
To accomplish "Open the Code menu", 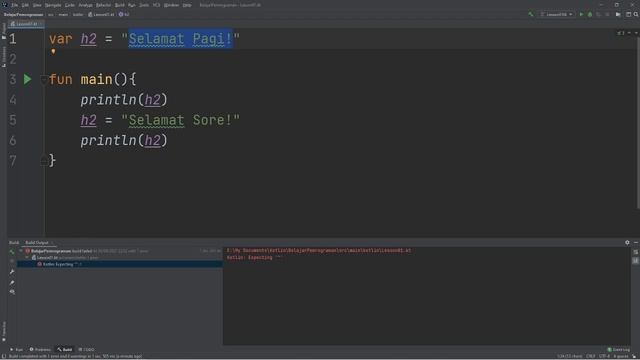I will (x=70, y=5).
